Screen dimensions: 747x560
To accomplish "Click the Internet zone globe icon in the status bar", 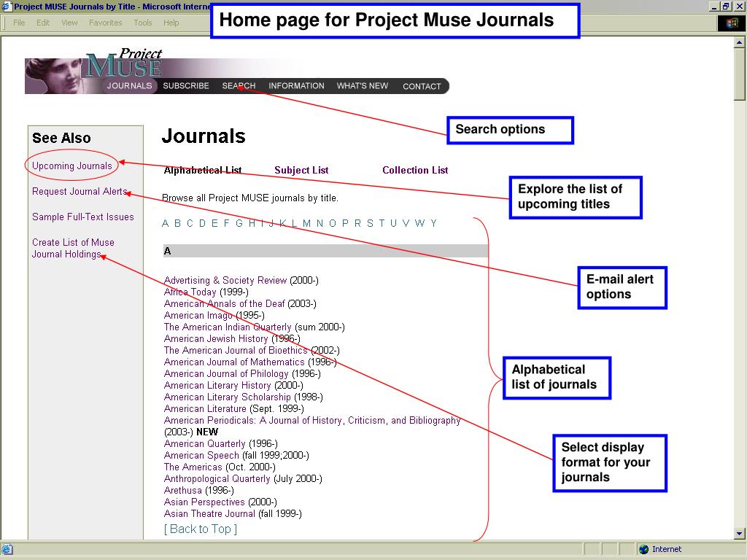I will [x=643, y=549].
